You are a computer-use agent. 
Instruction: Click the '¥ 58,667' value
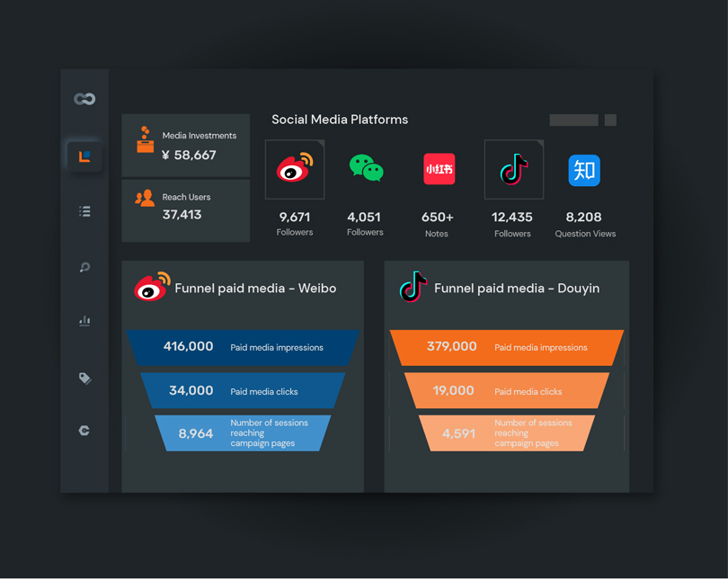[x=189, y=155]
